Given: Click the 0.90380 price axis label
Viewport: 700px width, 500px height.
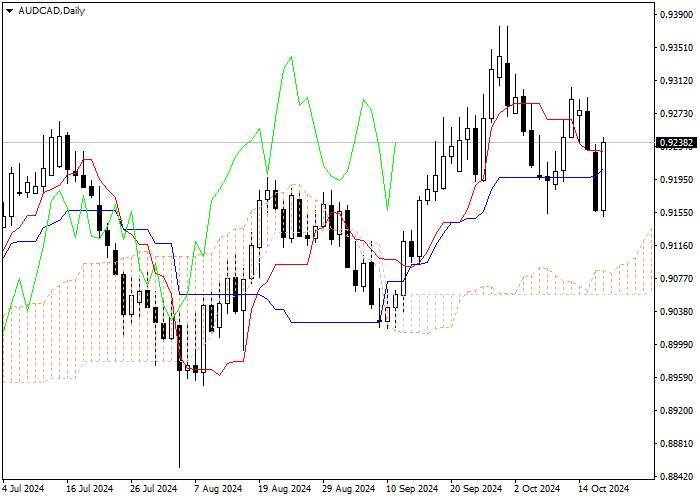Looking at the screenshot, I should (x=676, y=311).
